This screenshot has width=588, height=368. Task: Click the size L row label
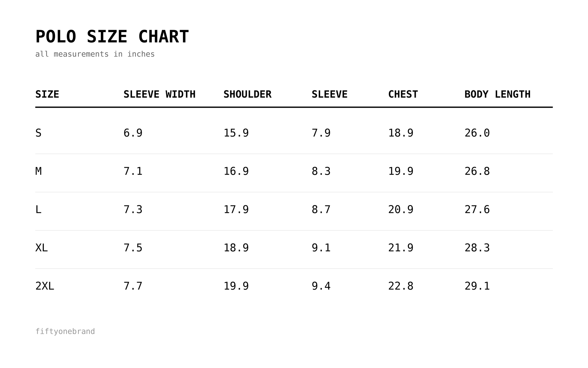point(38,210)
